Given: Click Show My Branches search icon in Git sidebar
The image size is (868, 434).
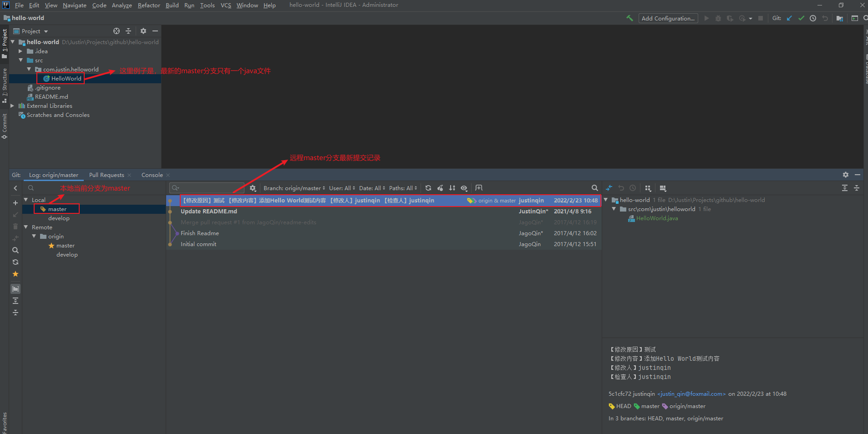Looking at the screenshot, I should [15, 250].
